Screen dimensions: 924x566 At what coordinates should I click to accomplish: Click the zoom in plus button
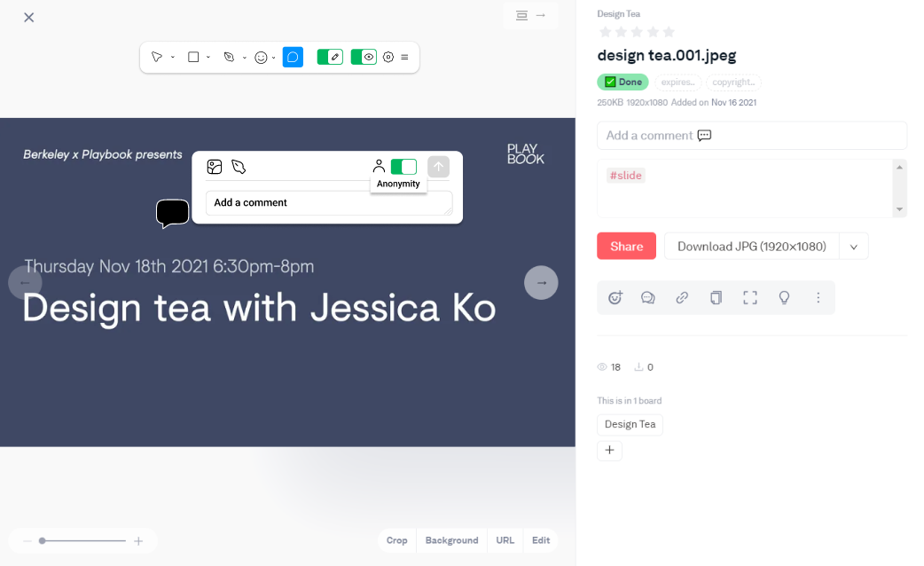point(138,540)
